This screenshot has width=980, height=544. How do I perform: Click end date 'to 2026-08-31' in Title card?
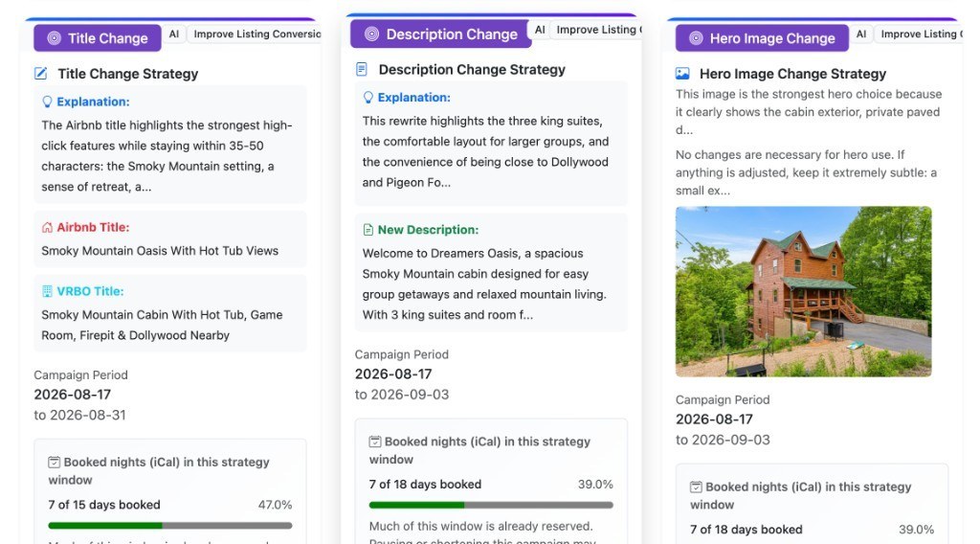click(80, 416)
